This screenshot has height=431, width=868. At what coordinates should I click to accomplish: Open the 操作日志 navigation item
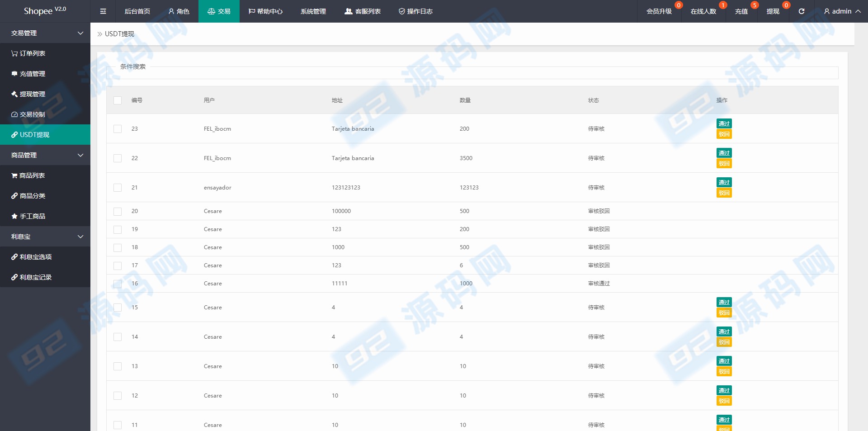415,11
